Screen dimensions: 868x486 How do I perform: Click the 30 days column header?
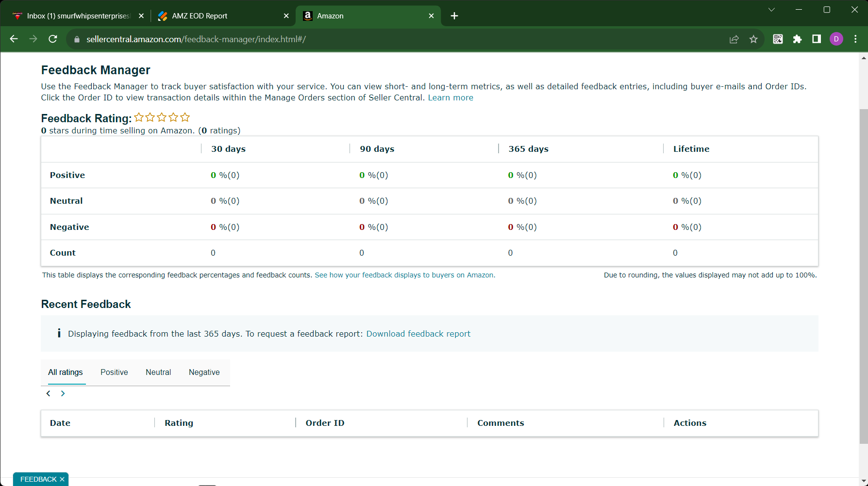click(x=228, y=149)
